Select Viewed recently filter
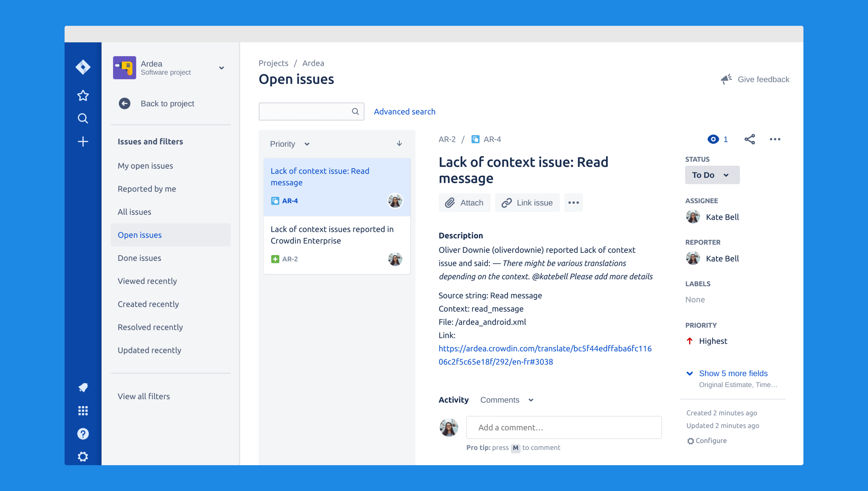 tap(147, 281)
